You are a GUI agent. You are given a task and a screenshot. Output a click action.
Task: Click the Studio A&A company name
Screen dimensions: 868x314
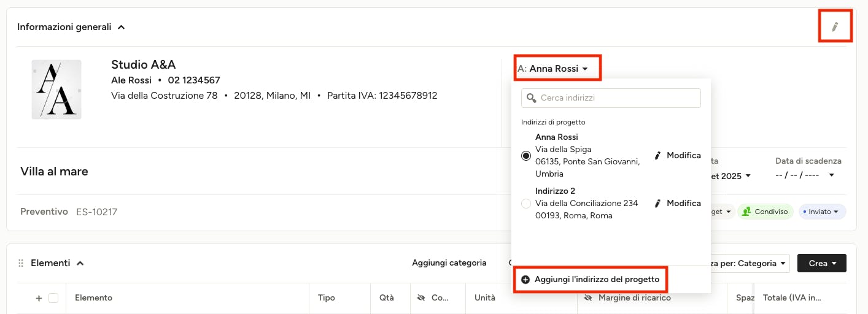(x=144, y=65)
